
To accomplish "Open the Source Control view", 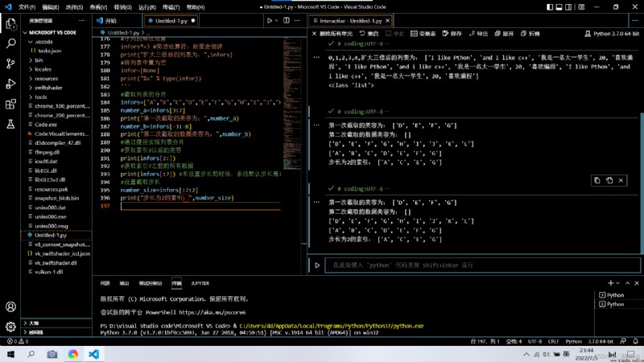I will [x=11, y=64].
